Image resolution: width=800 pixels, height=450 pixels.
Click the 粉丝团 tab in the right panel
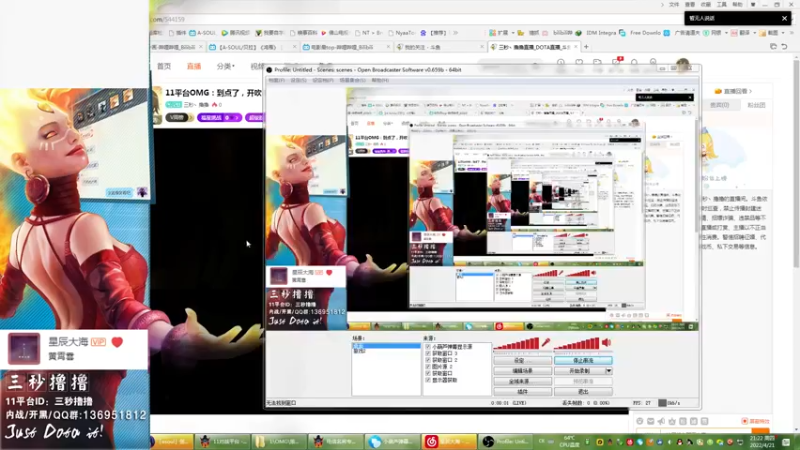756,105
